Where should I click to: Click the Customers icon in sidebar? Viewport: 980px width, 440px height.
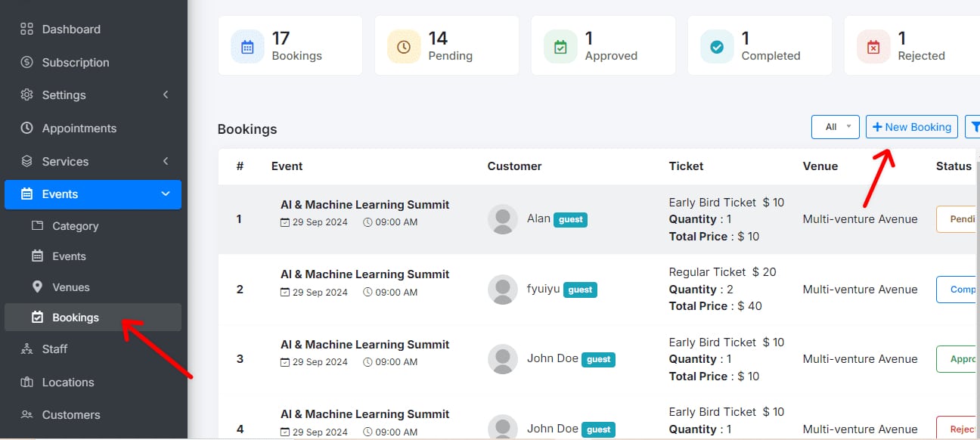pos(27,415)
